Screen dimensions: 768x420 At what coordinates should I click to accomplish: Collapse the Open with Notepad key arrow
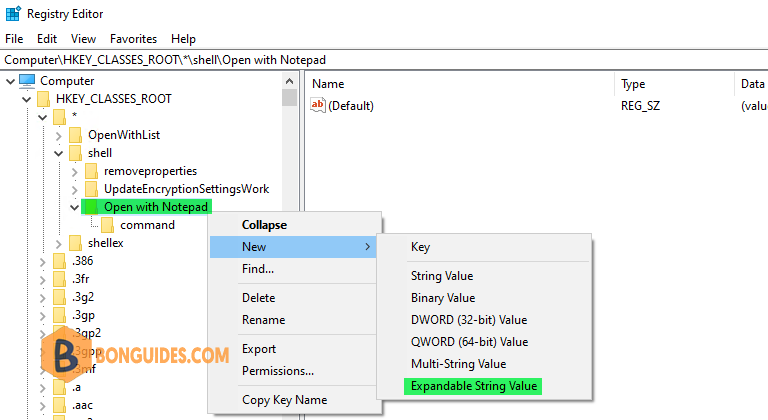74,207
